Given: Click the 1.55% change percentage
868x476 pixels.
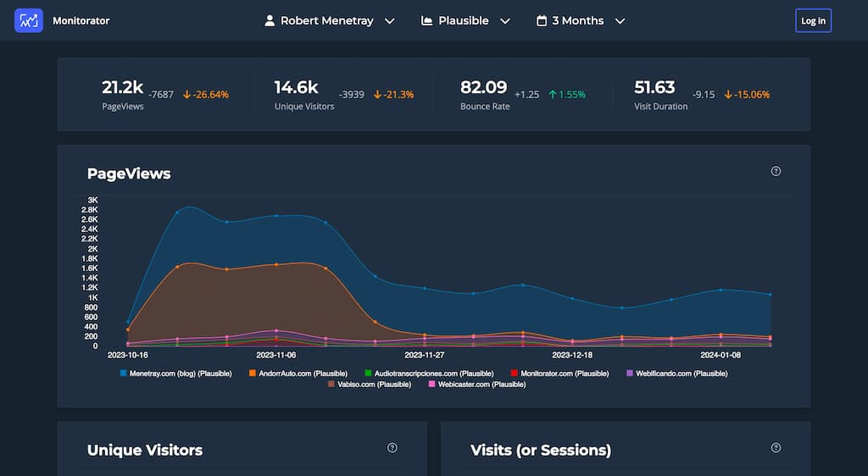Looking at the screenshot, I should (572, 95).
